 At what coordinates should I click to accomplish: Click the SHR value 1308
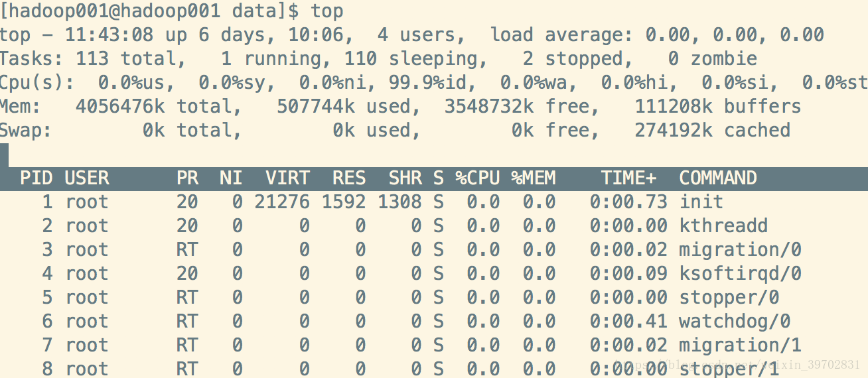tap(399, 202)
